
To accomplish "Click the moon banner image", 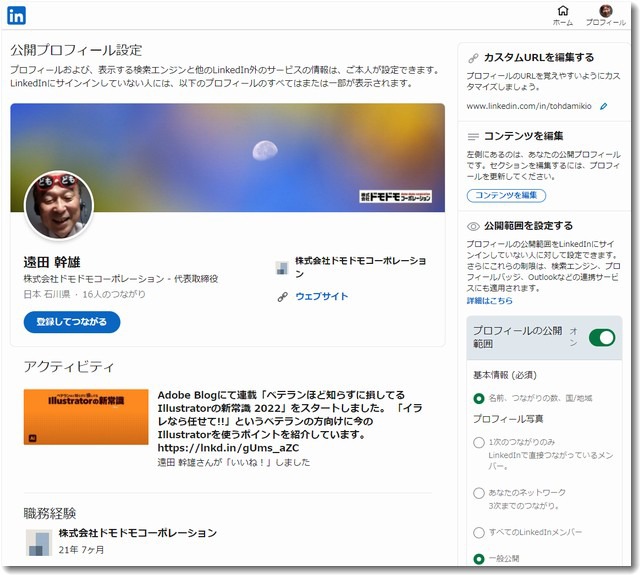I will tap(228, 157).
